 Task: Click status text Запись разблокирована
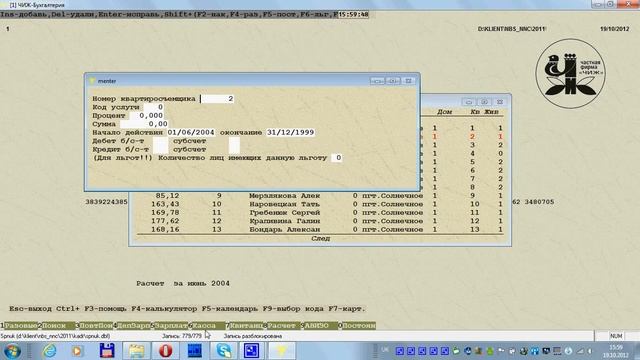(x=253, y=336)
